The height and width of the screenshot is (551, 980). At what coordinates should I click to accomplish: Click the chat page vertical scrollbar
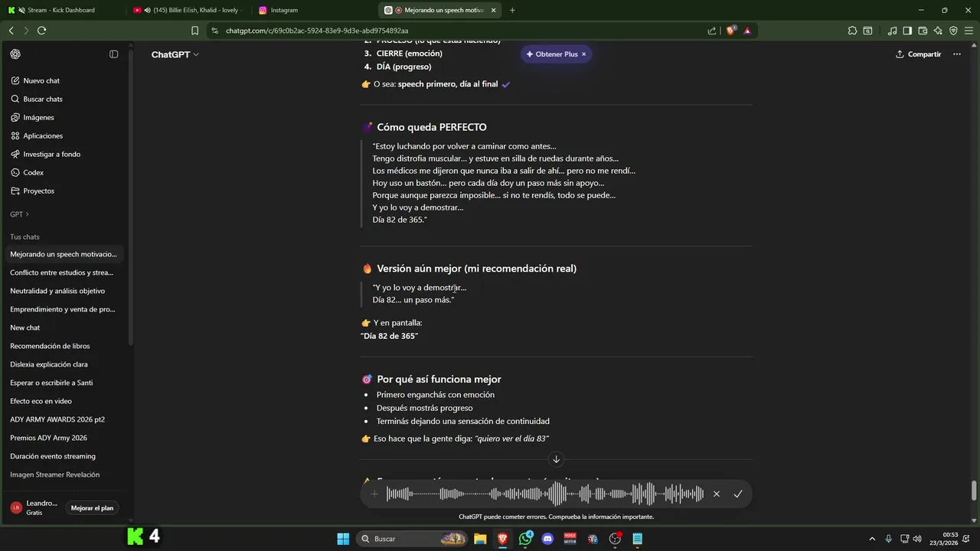click(x=974, y=490)
